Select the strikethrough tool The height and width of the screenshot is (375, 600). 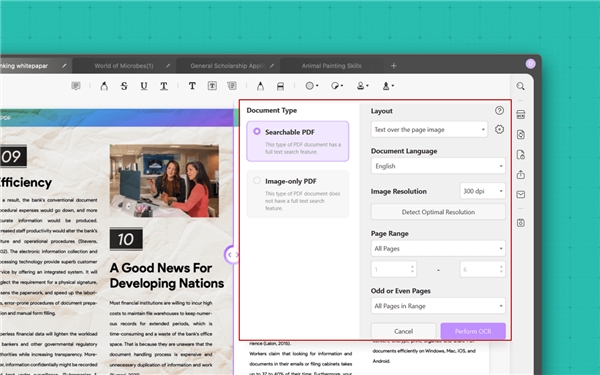point(124,86)
